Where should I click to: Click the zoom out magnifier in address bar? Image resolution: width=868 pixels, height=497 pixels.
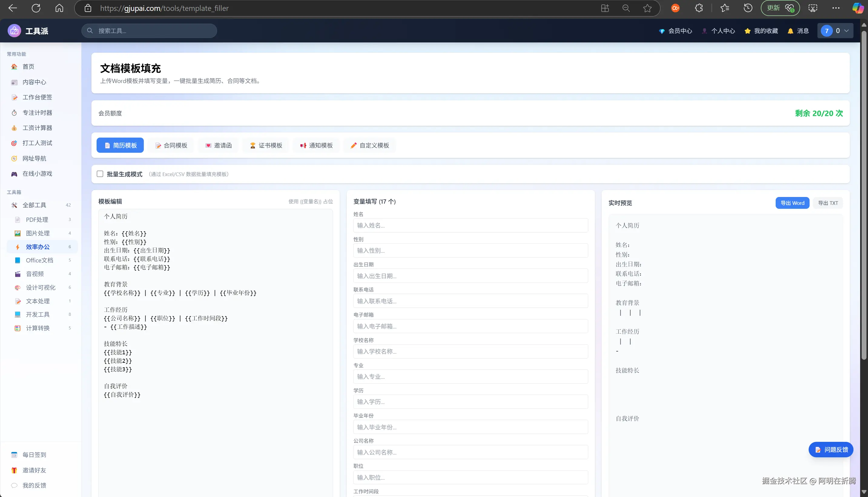[x=626, y=8]
